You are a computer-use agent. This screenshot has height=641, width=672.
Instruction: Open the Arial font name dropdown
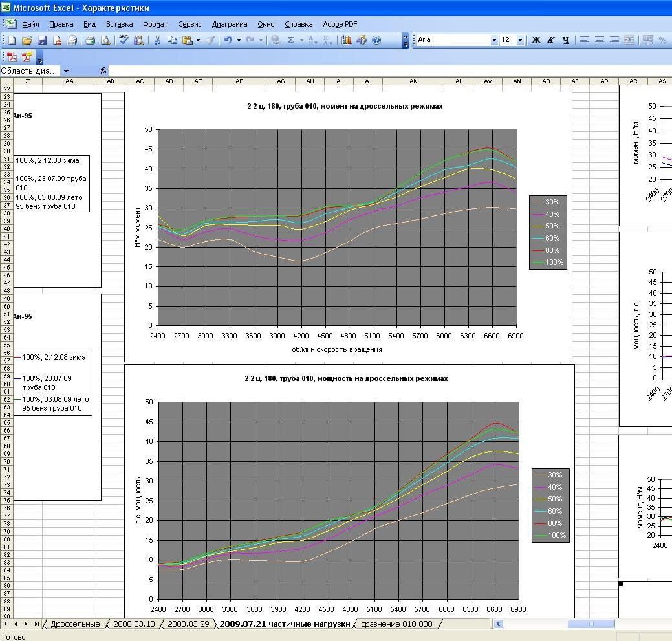click(494, 40)
